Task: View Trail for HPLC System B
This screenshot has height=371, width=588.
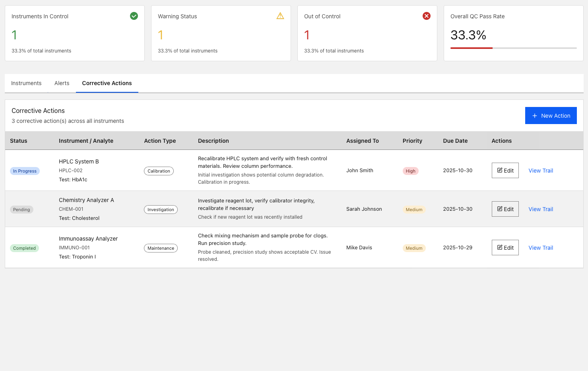Action: click(541, 171)
